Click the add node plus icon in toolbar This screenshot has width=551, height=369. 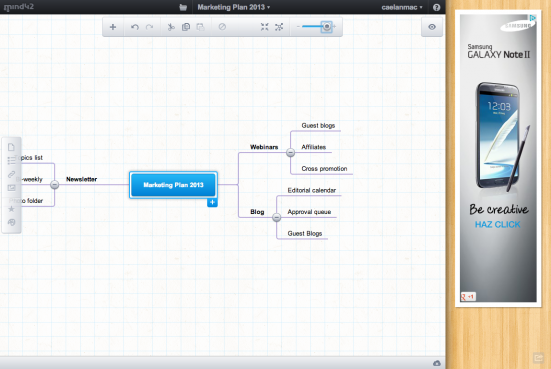(x=113, y=27)
